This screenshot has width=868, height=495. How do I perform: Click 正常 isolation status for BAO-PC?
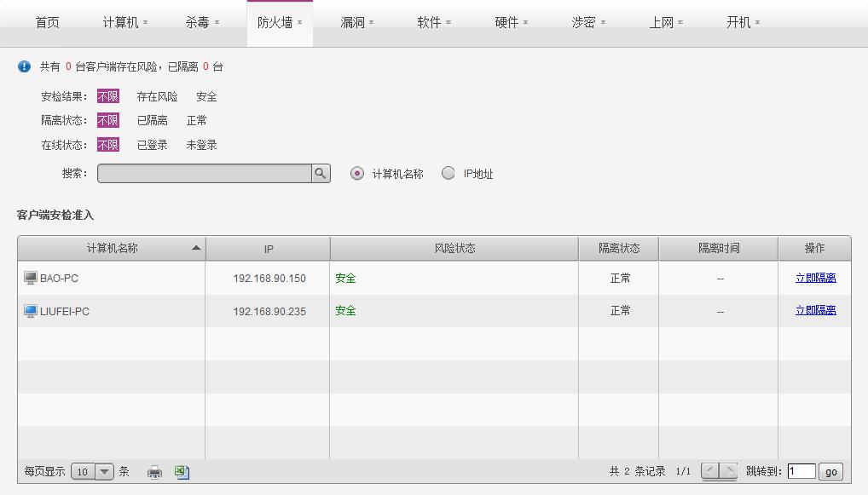click(620, 279)
